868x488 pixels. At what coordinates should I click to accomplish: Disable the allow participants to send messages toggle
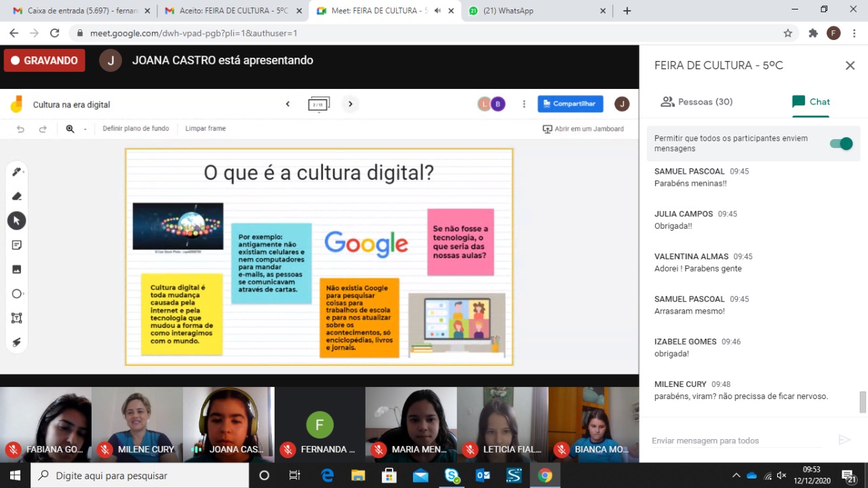click(841, 144)
